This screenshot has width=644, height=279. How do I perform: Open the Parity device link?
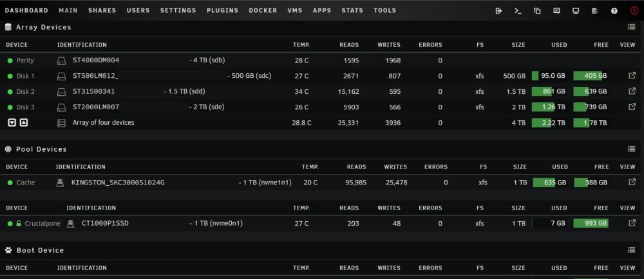(x=25, y=60)
